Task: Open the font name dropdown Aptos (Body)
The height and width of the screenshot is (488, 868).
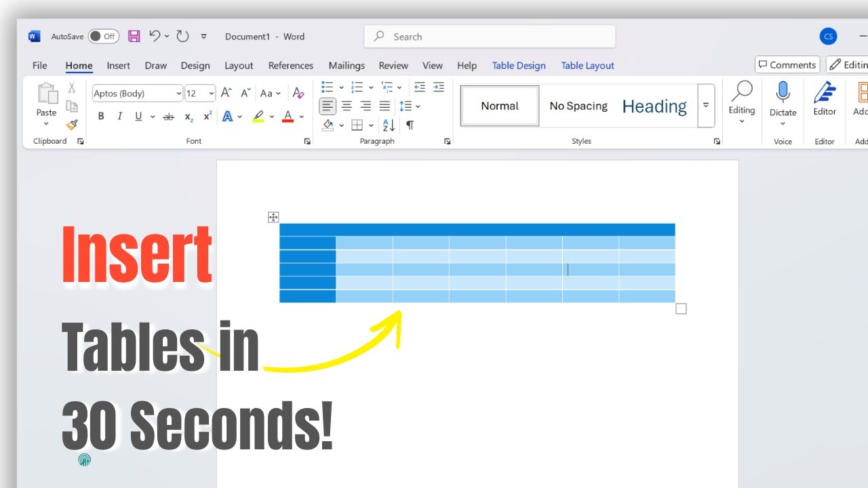Action: point(179,94)
